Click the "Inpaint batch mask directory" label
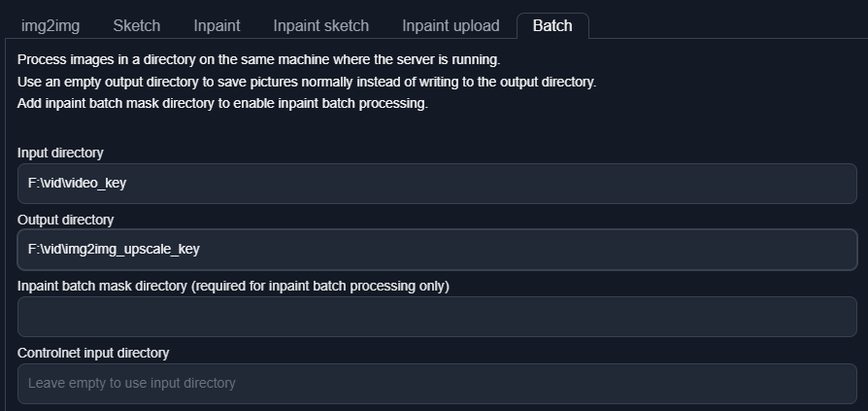Screen dimensions: 868x411 (233, 286)
